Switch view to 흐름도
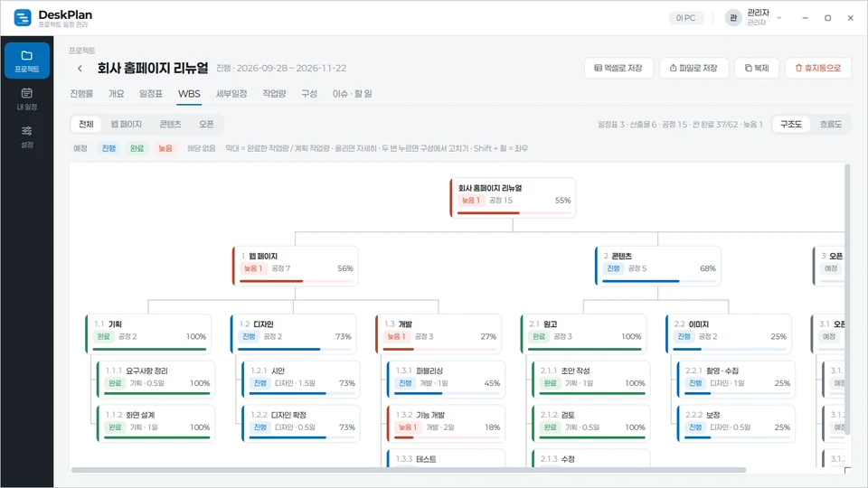The image size is (868, 488). pyautogui.click(x=830, y=124)
